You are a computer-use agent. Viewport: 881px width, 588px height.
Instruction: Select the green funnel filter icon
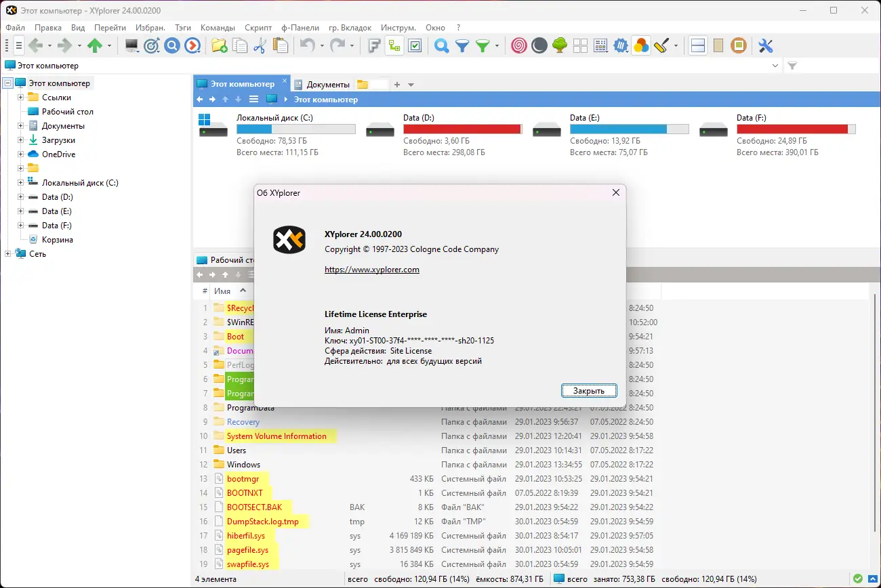(482, 45)
